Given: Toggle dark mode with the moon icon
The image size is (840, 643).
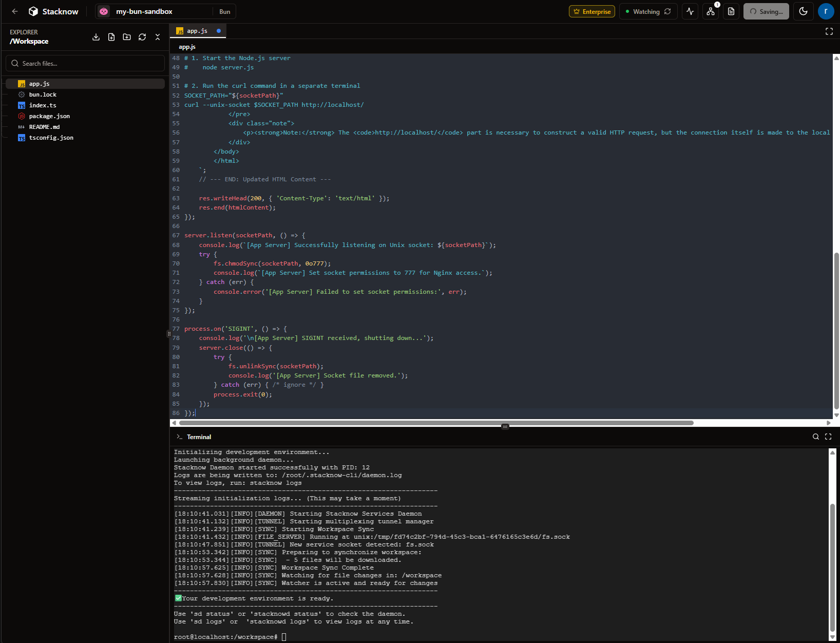Looking at the screenshot, I should click(x=804, y=11).
